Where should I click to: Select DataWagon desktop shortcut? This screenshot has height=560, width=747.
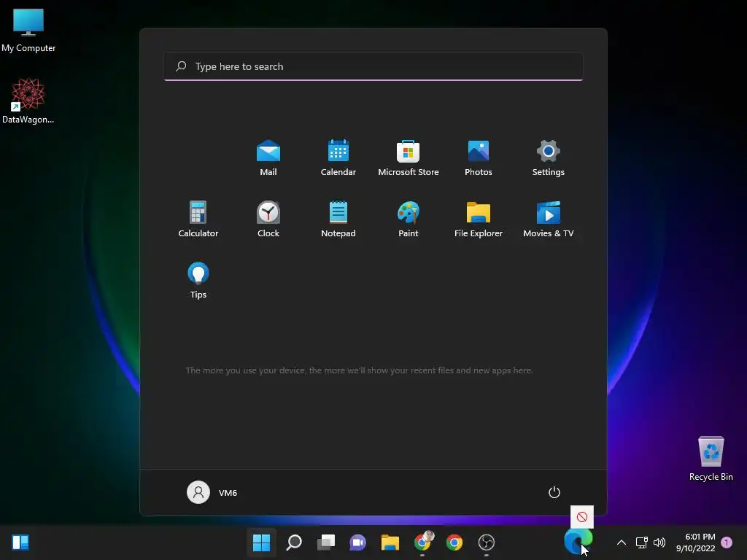click(x=28, y=101)
